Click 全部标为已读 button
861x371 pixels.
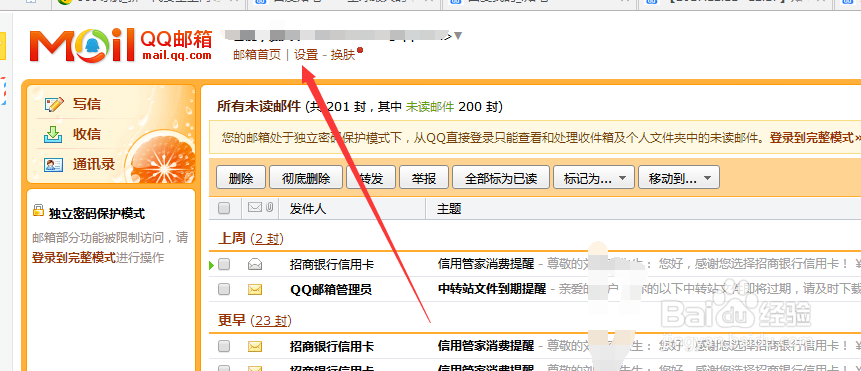501,178
